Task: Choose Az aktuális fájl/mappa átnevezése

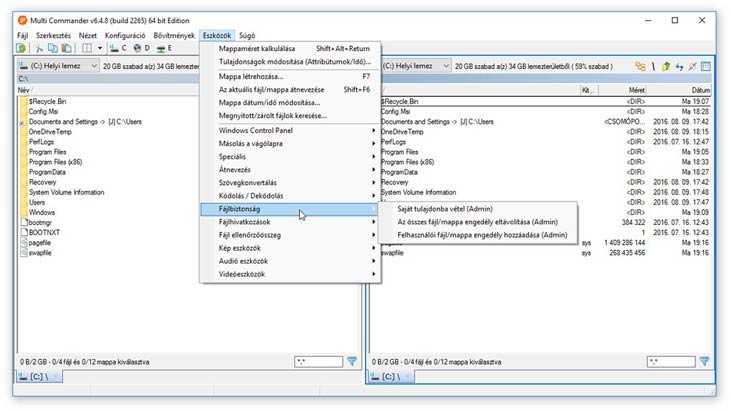Action: tap(291, 89)
